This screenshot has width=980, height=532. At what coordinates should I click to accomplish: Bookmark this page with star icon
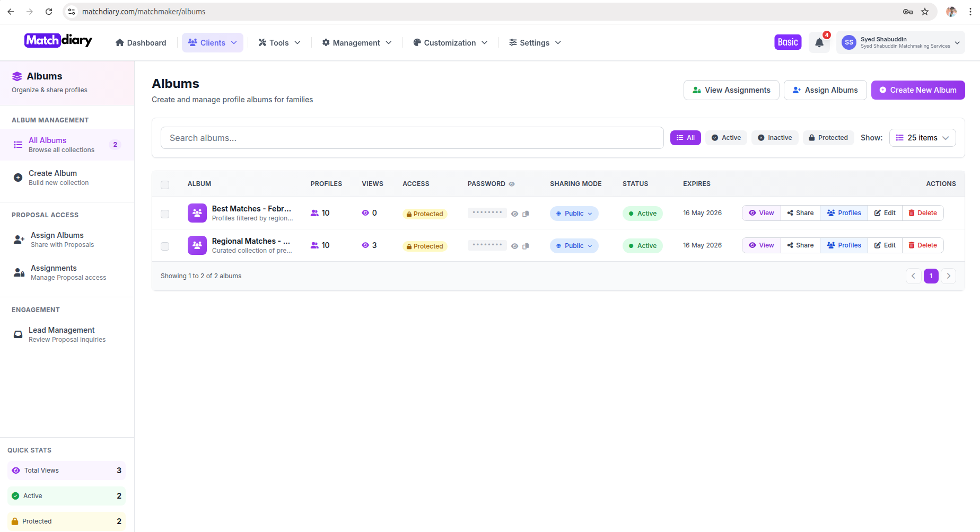pos(925,12)
